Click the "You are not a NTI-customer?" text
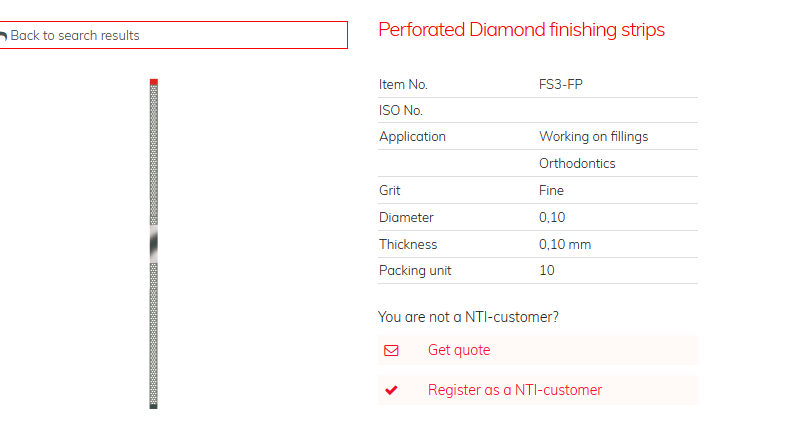Image resolution: width=807 pixels, height=432 pixels. coord(468,317)
